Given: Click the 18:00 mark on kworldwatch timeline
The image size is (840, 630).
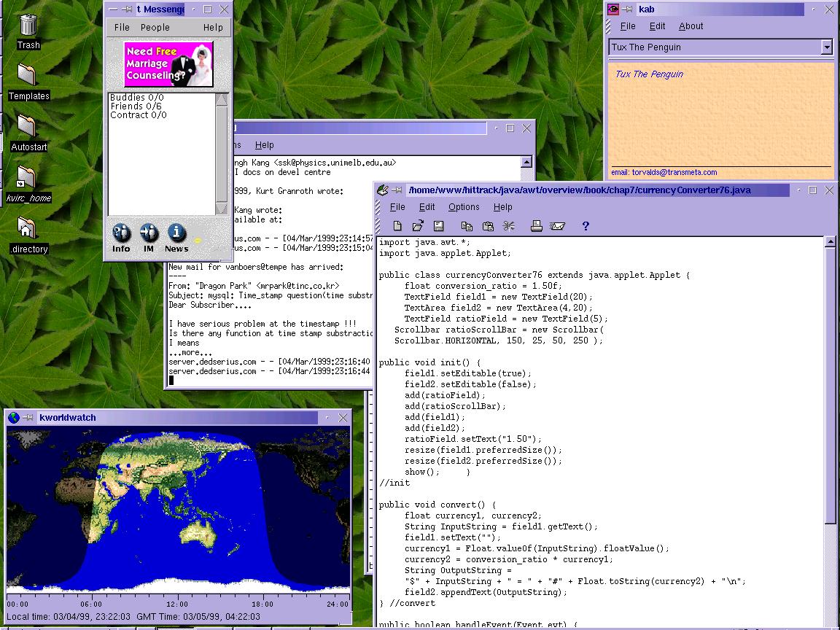Looking at the screenshot, I should 262,604.
